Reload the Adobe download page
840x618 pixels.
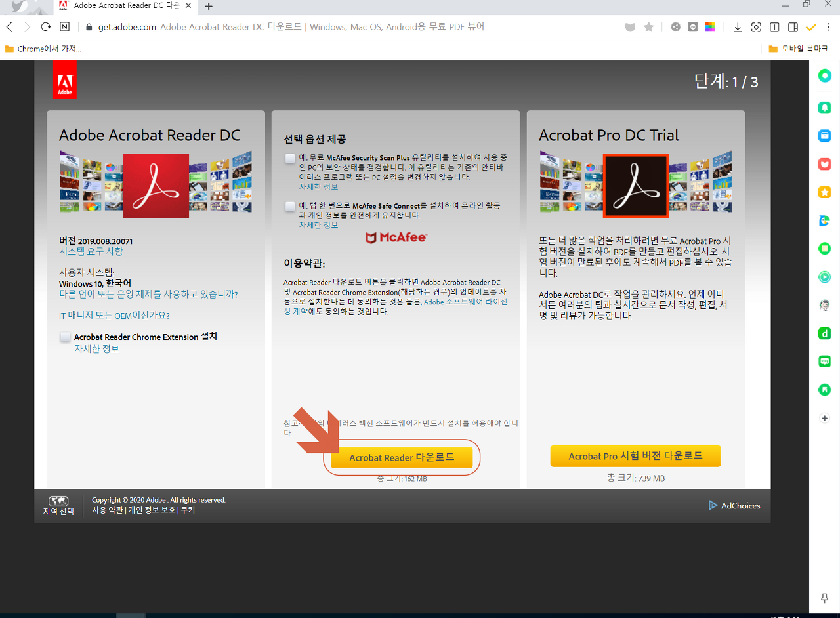45,27
